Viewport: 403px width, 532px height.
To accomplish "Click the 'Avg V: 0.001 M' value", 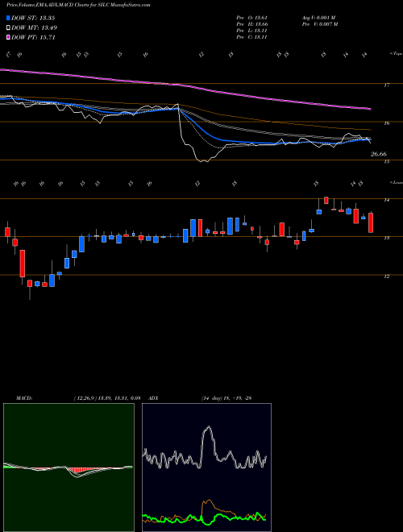I will (319, 18).
